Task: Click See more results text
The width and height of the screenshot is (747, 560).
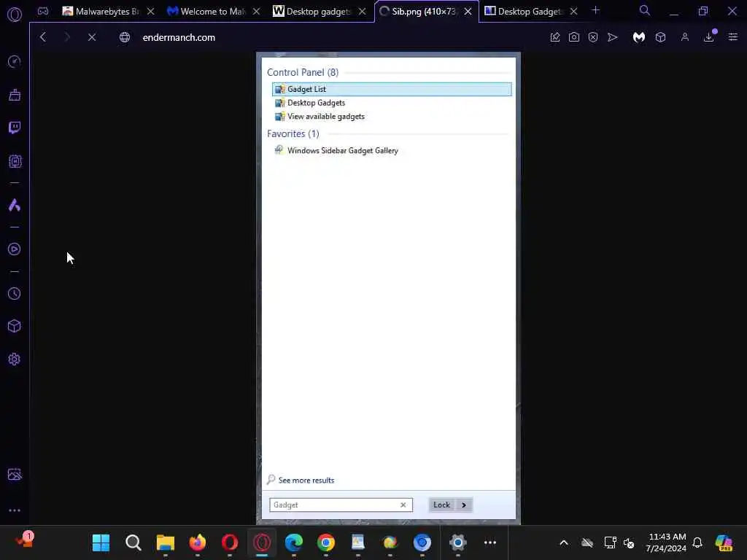Action: (x=306, y=480)
